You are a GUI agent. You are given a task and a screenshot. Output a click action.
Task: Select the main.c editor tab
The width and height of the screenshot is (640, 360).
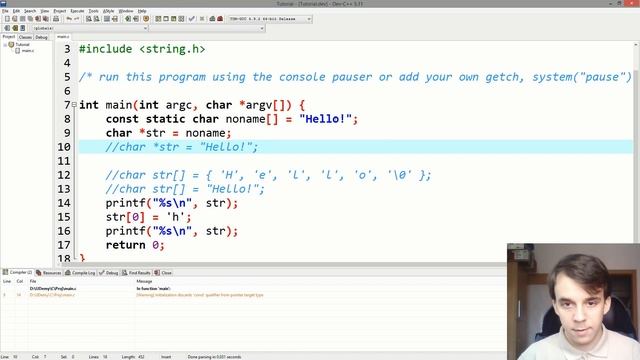coord(63,37)
